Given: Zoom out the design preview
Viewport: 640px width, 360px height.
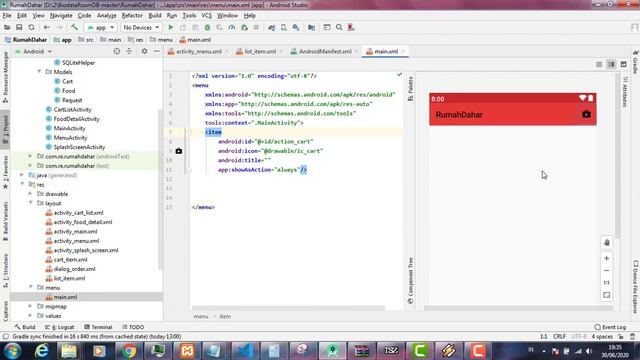Looking at the screenshot, I should [x=607, y=271].
